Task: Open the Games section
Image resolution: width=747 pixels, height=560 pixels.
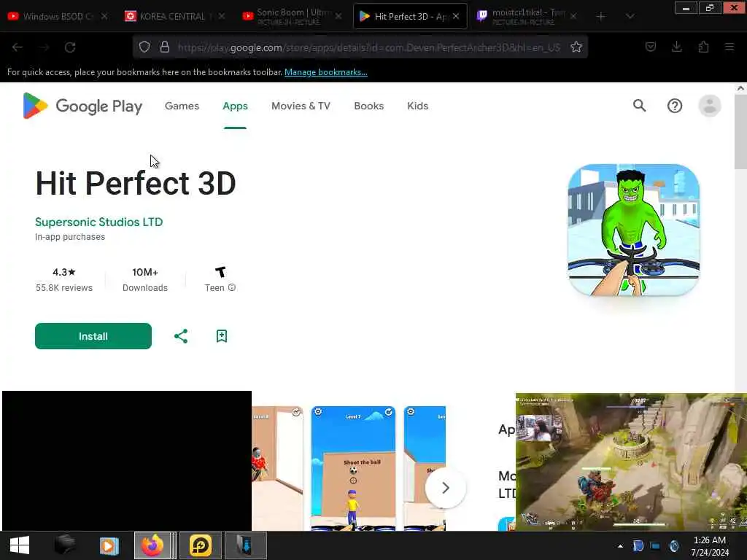Action: pyautogui.click(x=182, y=106)
